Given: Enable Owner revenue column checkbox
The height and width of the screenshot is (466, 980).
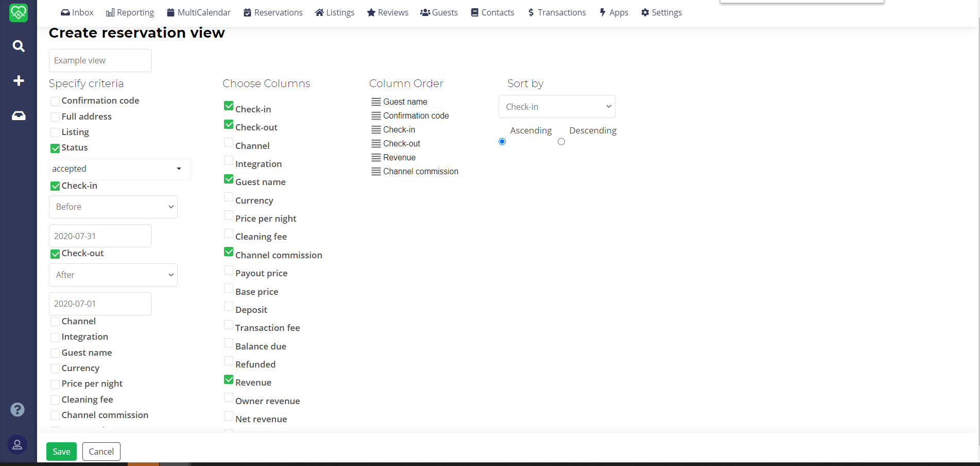Looking at the screenshot, I should [229, 398].
